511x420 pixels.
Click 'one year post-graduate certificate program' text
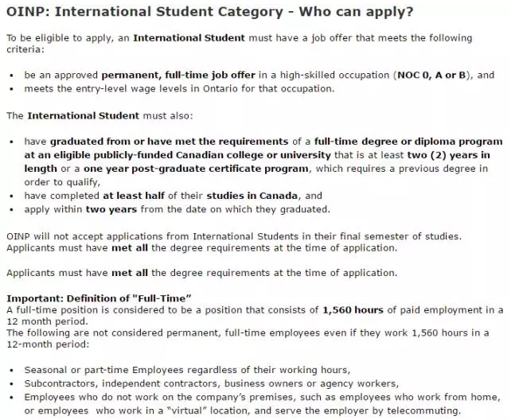[196, 169]
